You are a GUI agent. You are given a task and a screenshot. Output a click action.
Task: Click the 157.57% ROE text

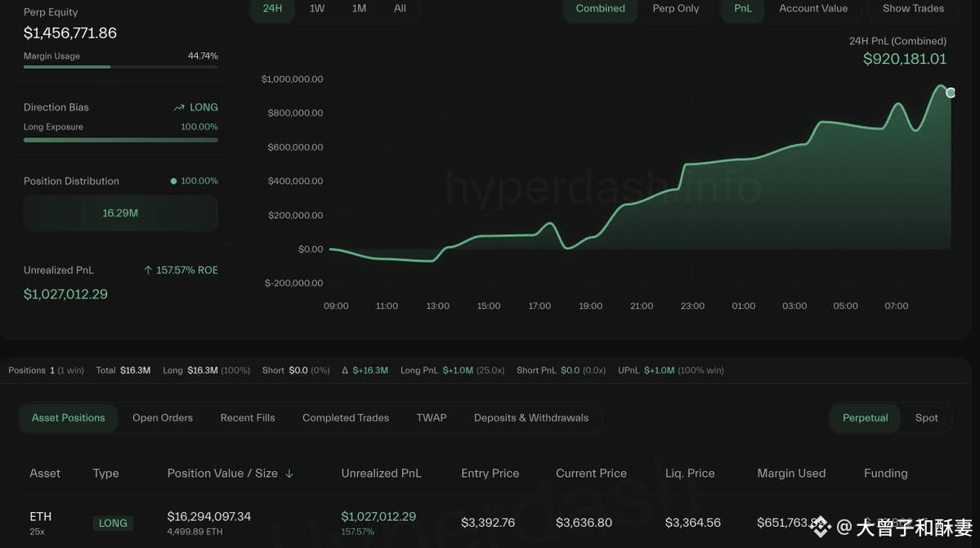point(187,270)
